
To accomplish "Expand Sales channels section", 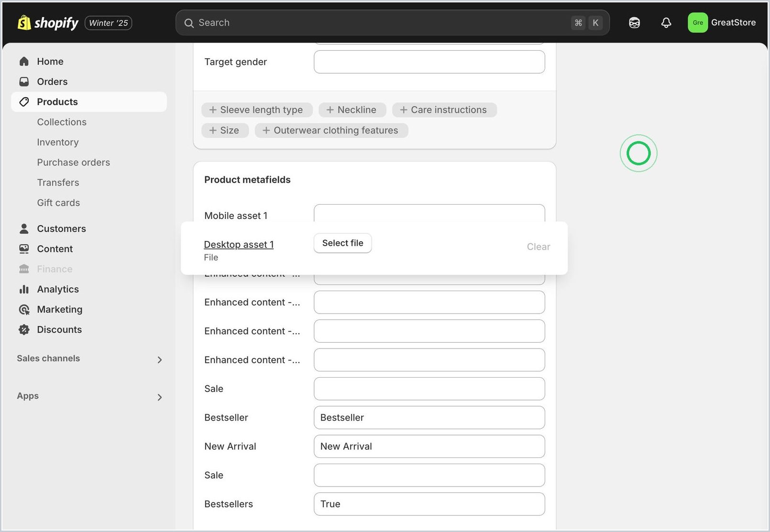I will point(160,359).
